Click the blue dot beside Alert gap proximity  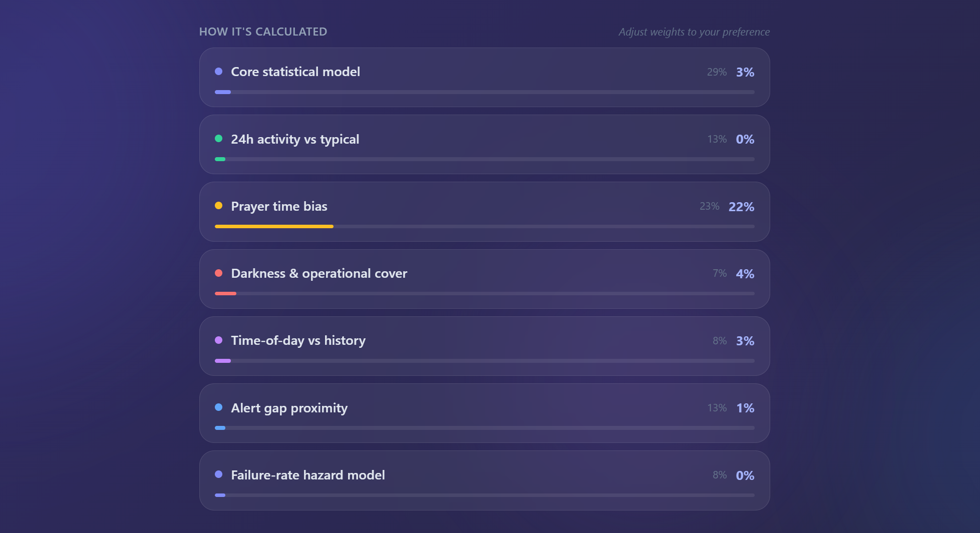click(218, 407)
